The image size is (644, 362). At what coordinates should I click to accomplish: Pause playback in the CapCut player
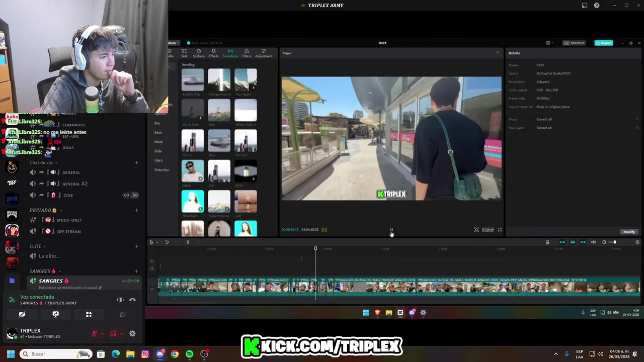pos(391,230)
